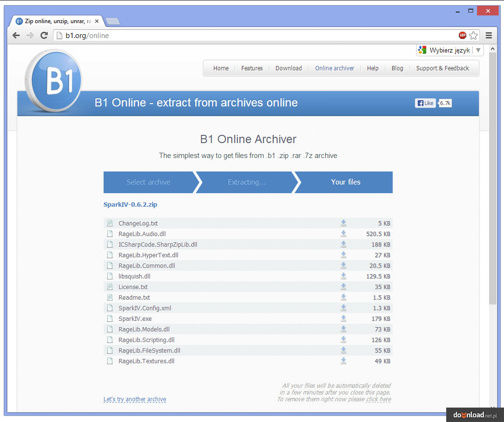Click the SparkIV.exe file name
The height and width of the screenshot is (422, 504).
click(x=135, y=319)
